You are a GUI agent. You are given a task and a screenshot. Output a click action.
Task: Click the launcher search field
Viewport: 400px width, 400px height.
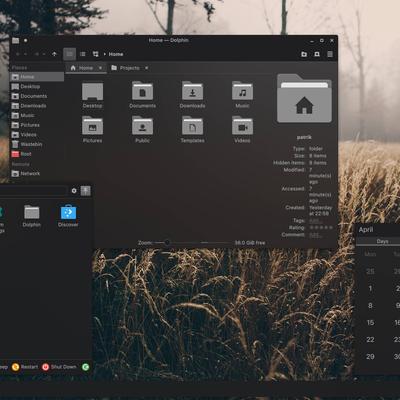pos(33,191)
